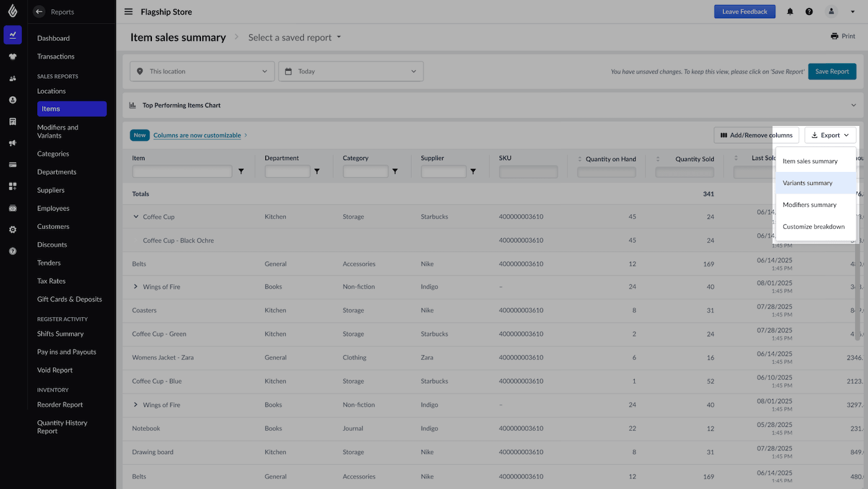Select the Womens Jacket - Zara item
The image size is (868, 489).
coord(163,357)
